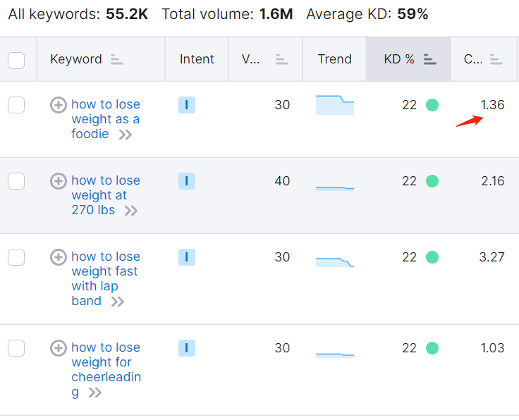Expand double chevrons after '270 lbs'
The width and height of the screenshot is (519, 420).
click(x=130, y=211)
